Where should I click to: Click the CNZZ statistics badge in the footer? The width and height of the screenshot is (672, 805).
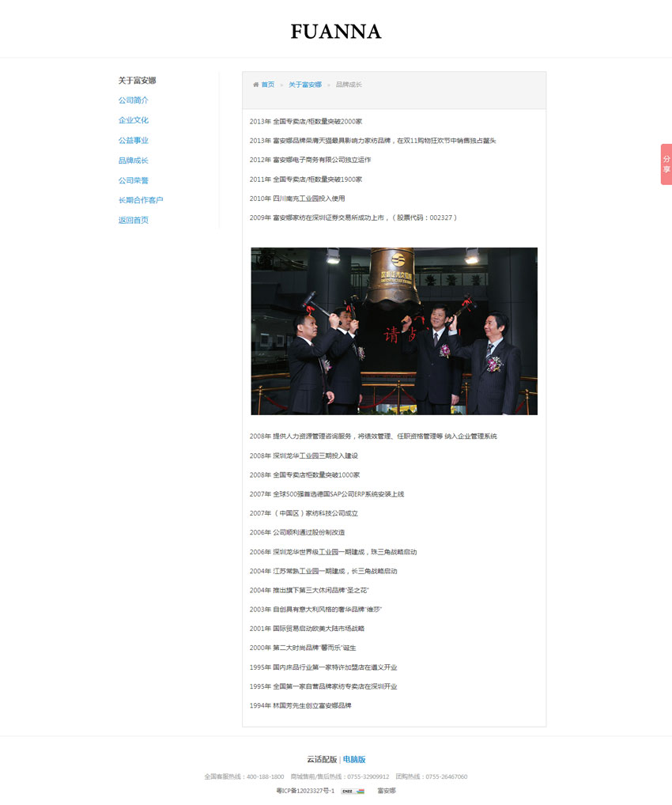coord(353,791)
